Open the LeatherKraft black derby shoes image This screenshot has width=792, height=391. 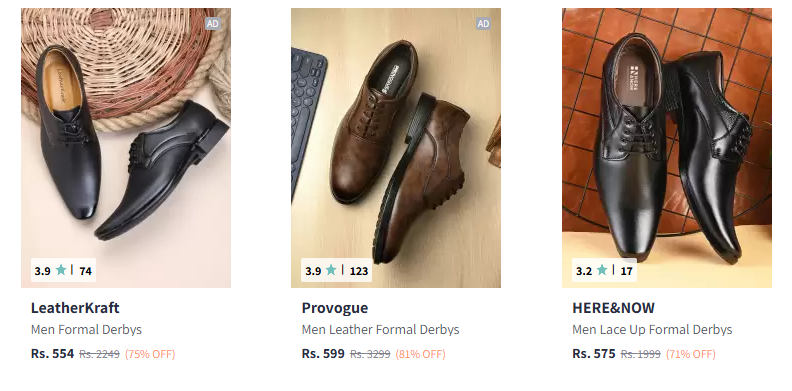126,148
